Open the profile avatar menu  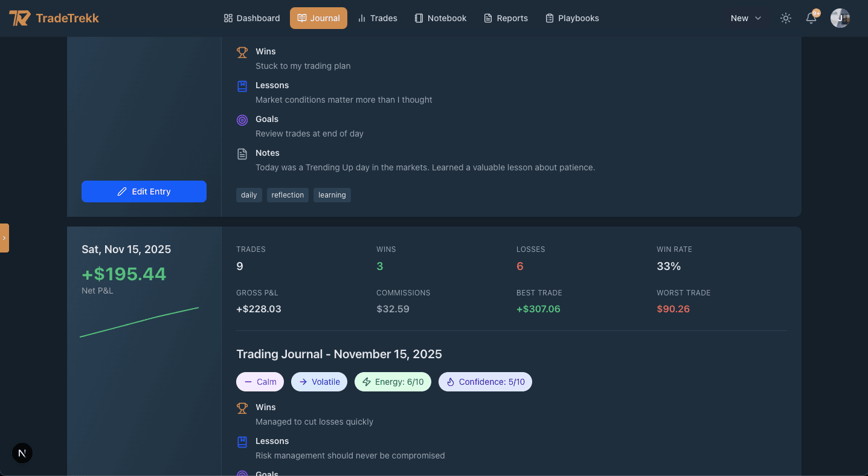(840, 18)
